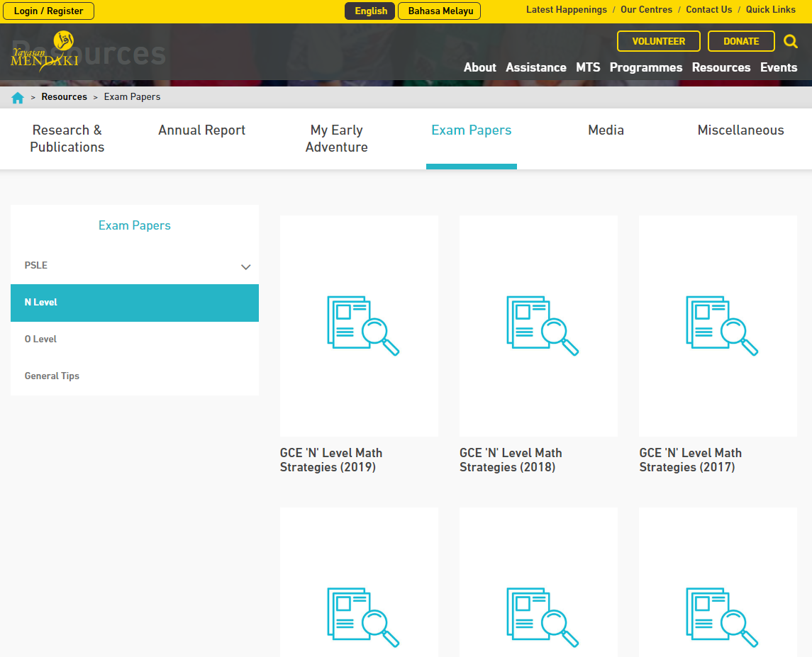The image size is (812, 657).
Task: Click the DONATE button
Action: point(741,42)
